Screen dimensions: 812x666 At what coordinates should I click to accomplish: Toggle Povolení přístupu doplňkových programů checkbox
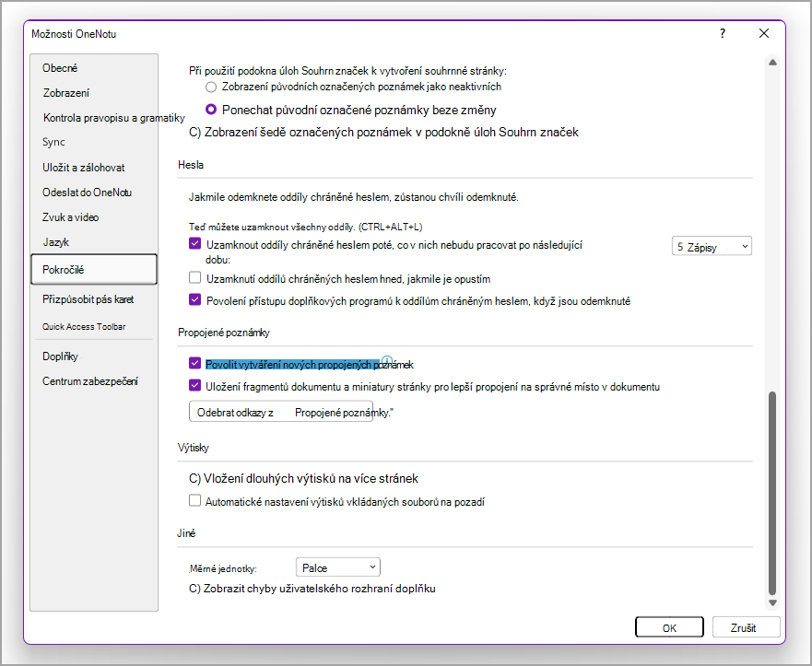coord(194,299)
